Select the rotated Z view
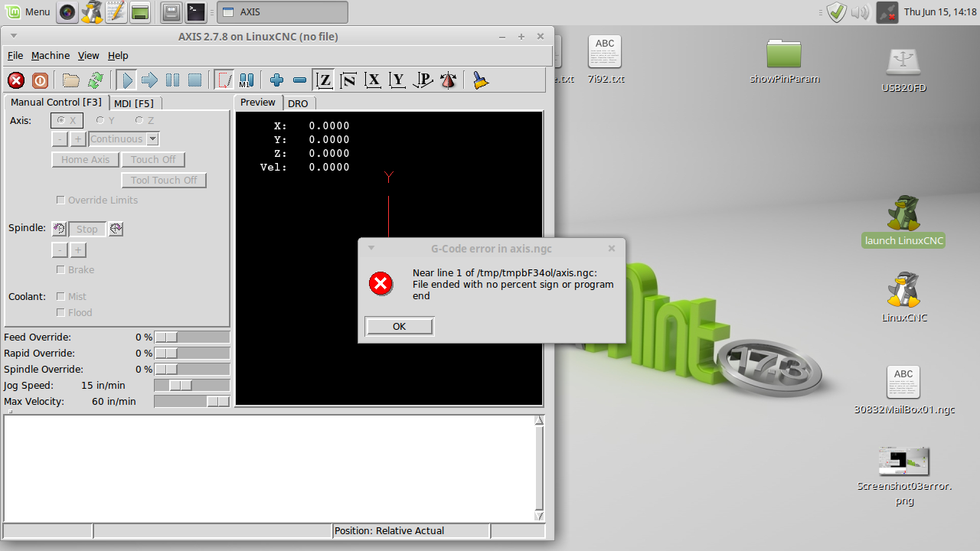The height and width of the screenshot is (551, 980). click(x=348, y=80)
